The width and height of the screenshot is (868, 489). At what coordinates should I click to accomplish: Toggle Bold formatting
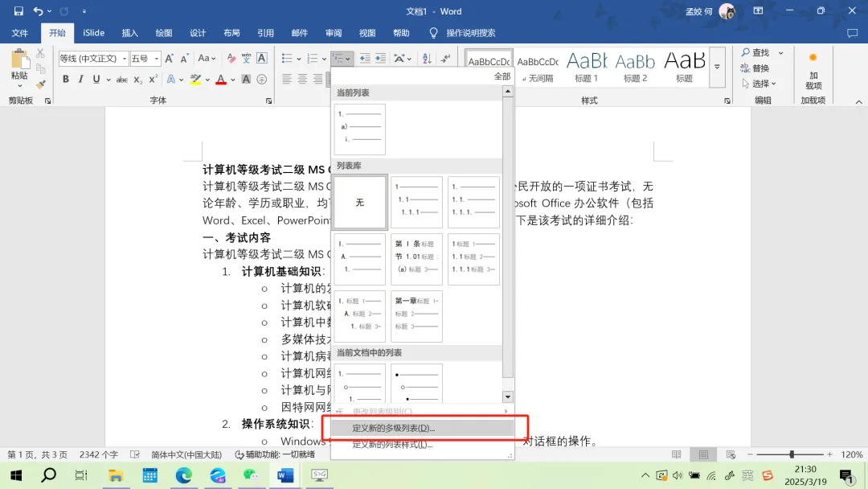66,79
